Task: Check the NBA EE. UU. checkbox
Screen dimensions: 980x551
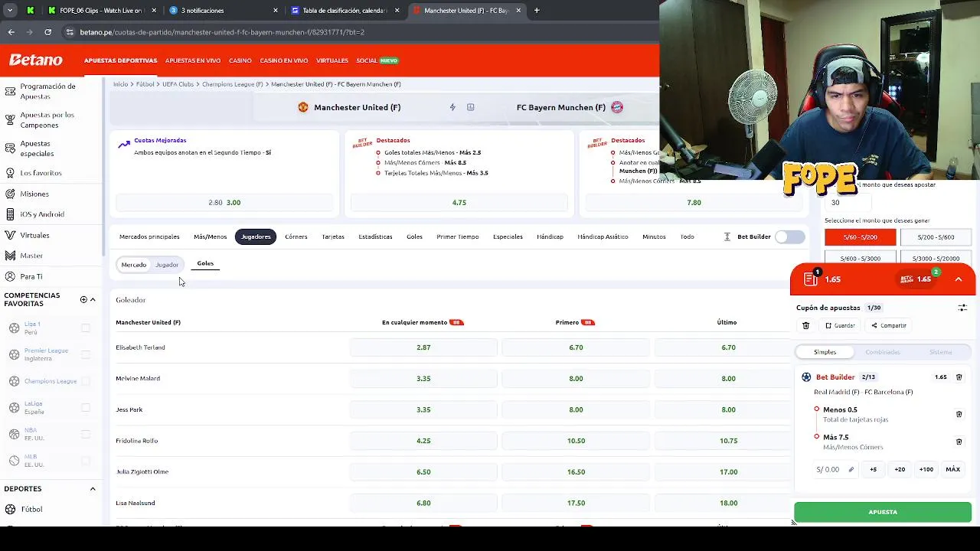Action: (86, 434)
